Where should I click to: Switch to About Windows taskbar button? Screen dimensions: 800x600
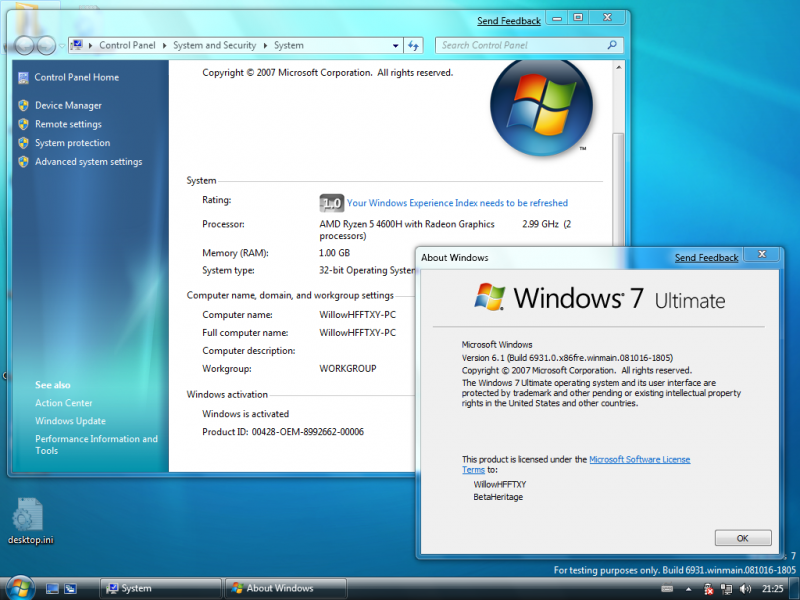(x=286, y=588)
